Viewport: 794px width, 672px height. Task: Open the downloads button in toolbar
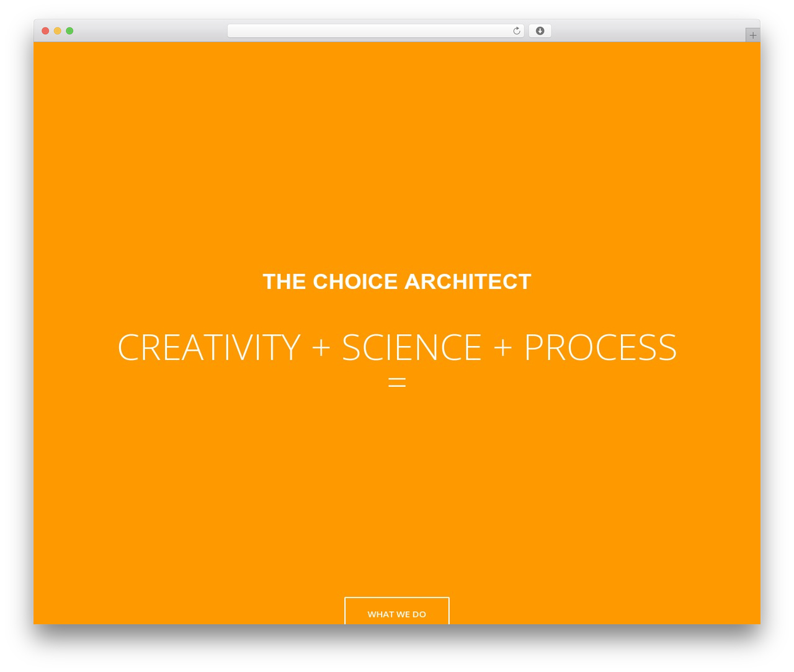click(540, 31)
